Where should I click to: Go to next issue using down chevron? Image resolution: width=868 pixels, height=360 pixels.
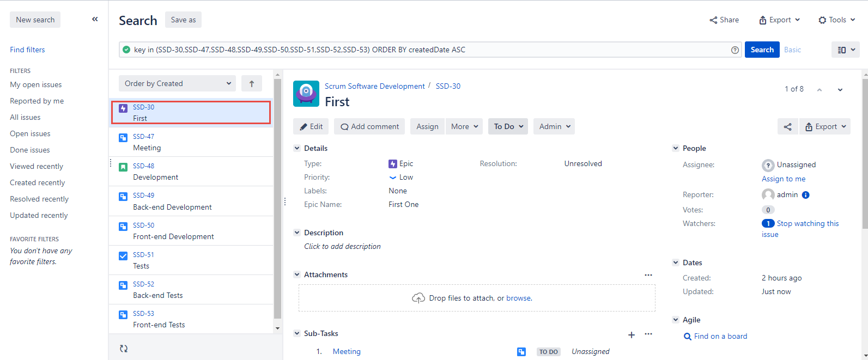[x=840, y=90]
